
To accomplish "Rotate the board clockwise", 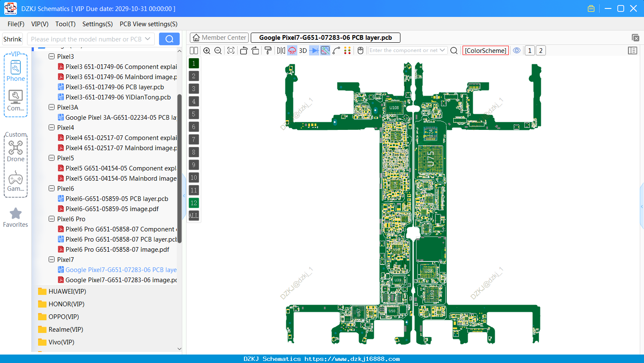I will pyautogui.click(x=255, y=50).
